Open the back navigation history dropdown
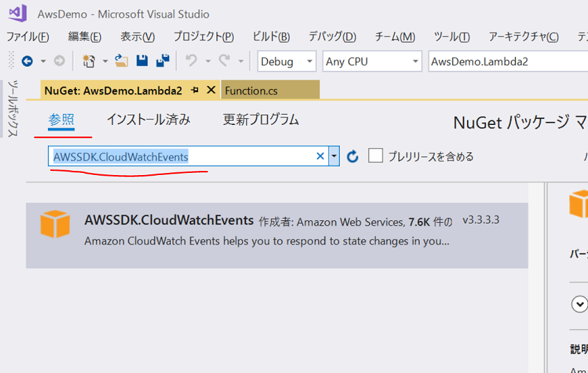 [43, 61]
